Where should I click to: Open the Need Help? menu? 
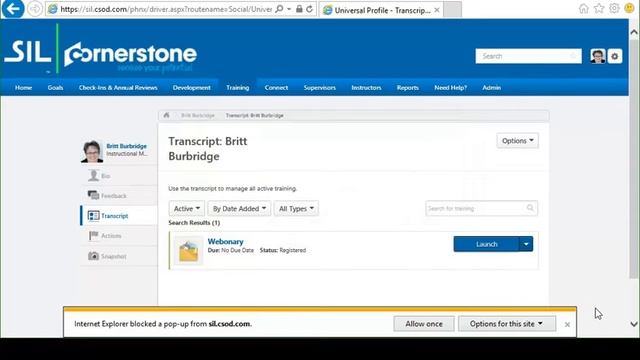click(x=450, y=87)
